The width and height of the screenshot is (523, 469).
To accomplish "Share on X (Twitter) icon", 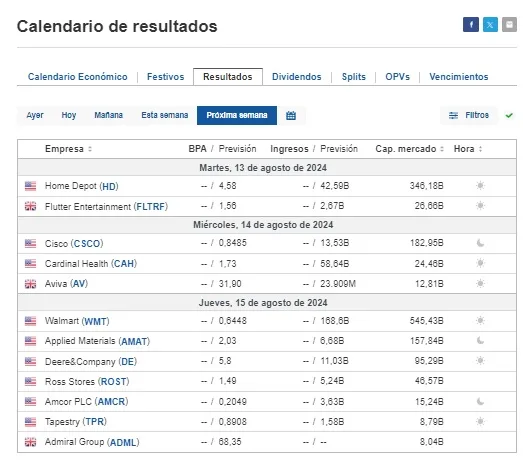I will tap(490, 25).
